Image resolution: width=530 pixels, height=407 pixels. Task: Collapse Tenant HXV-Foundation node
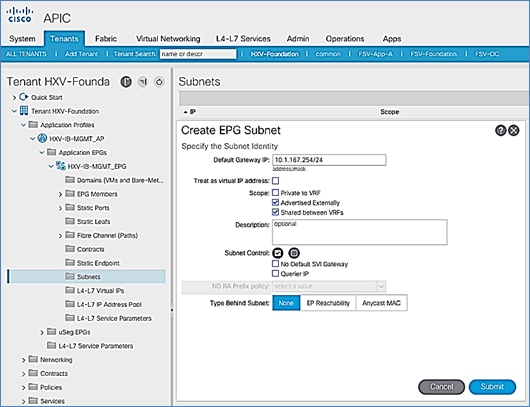point(14,111)
